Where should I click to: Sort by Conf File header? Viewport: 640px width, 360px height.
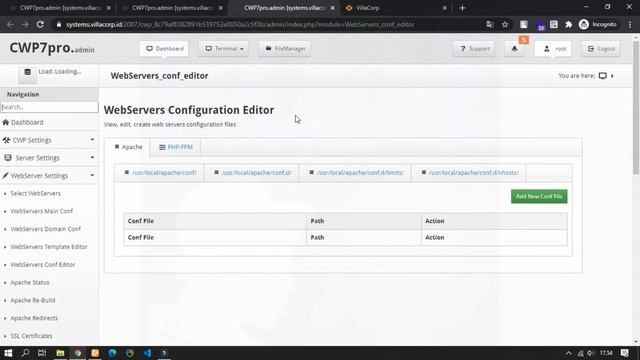point(215,221)
